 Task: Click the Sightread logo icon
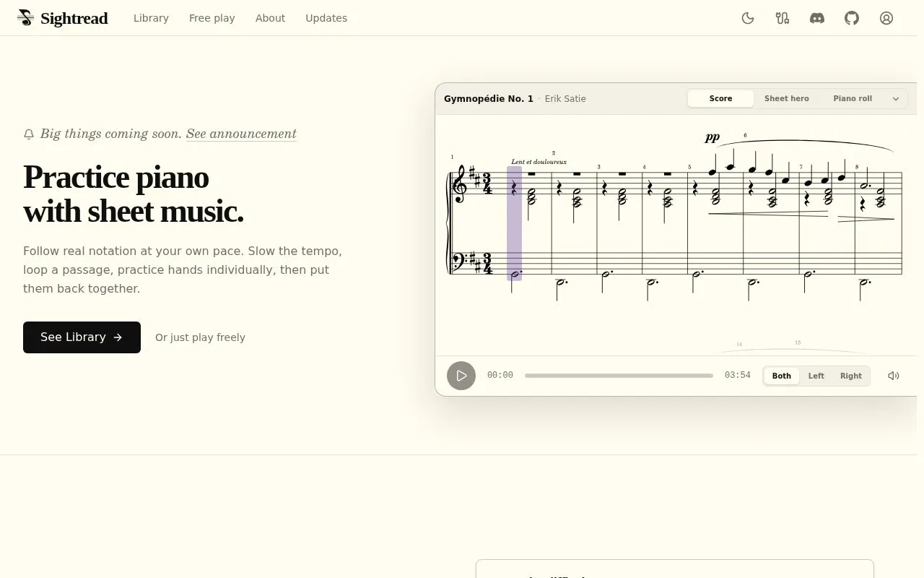[26, 18]
